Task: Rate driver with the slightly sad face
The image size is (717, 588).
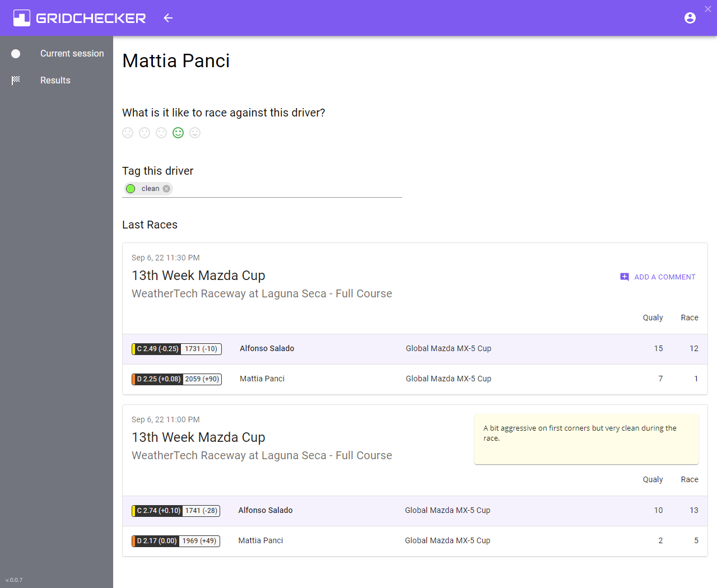Action: tap(145, 133)
